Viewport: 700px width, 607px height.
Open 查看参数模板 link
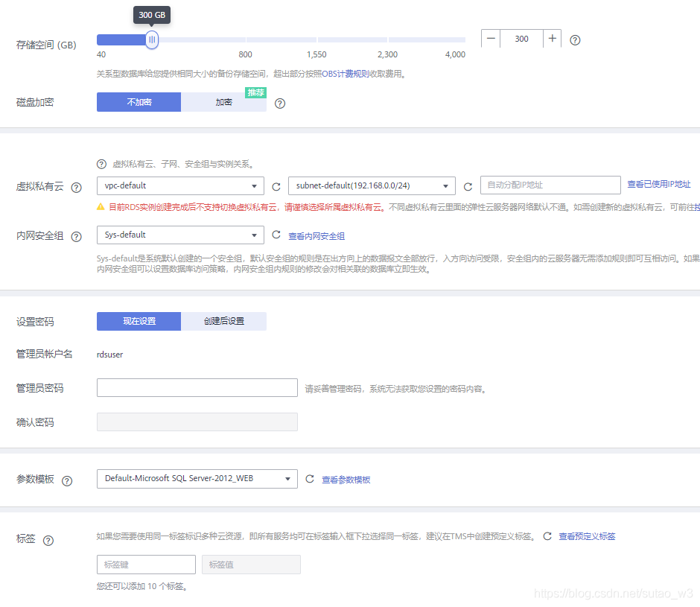tap(346, 480)
